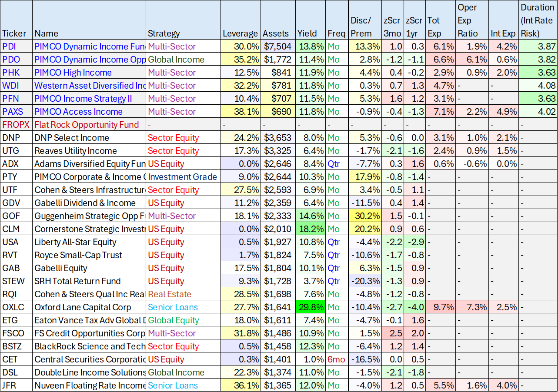Select the $3,653 assets for DNP
Viewport: 558px width, 392px height.
(x=277, y=138)
